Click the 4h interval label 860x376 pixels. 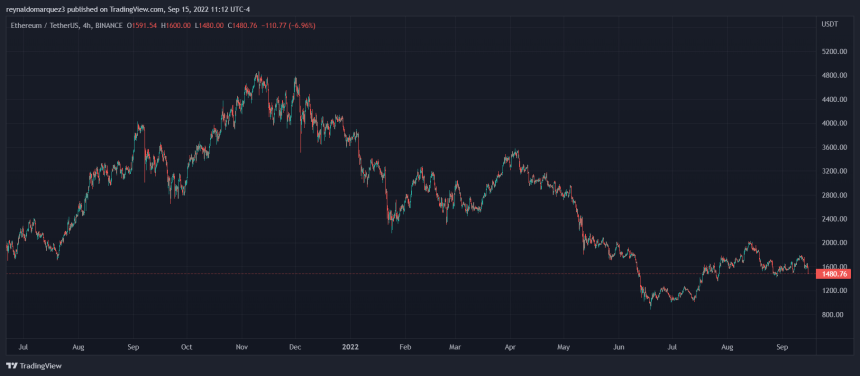point(87,26)
